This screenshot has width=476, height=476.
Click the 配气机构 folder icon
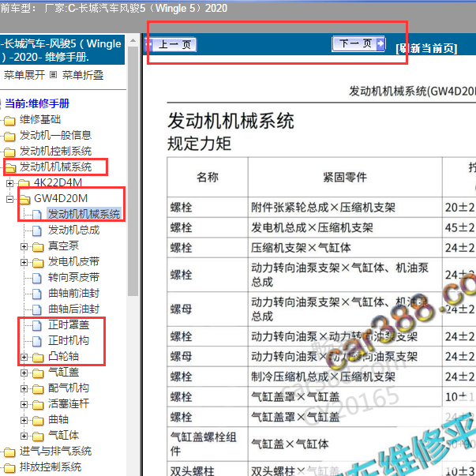pos(38,389)
